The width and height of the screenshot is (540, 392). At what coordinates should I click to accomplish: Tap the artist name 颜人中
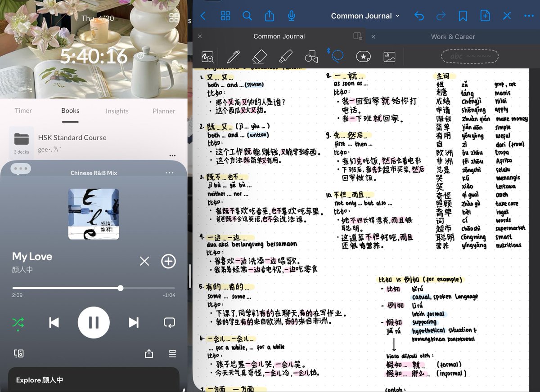click(x=22, y=270)
